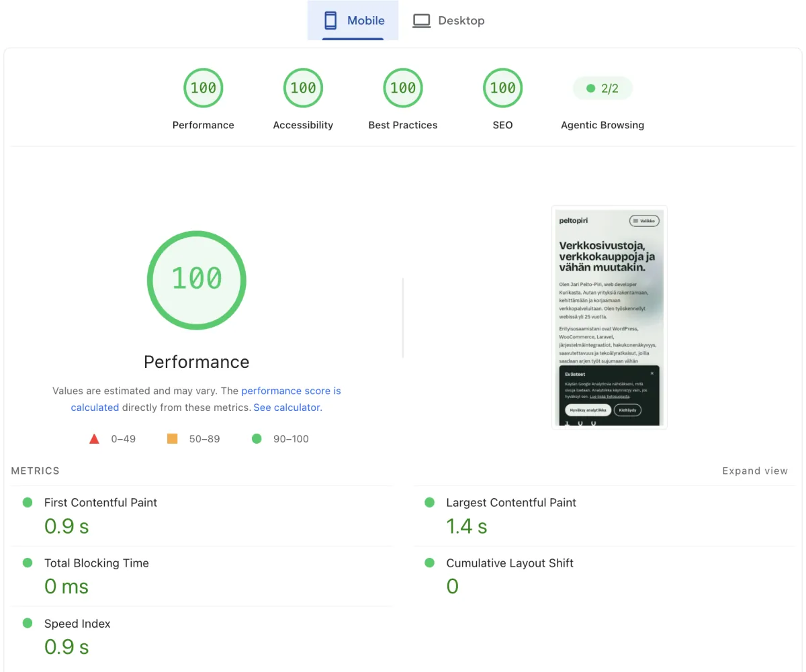
Task: Click the 1.4 s LCP value
Action: (x=467, y=526)
